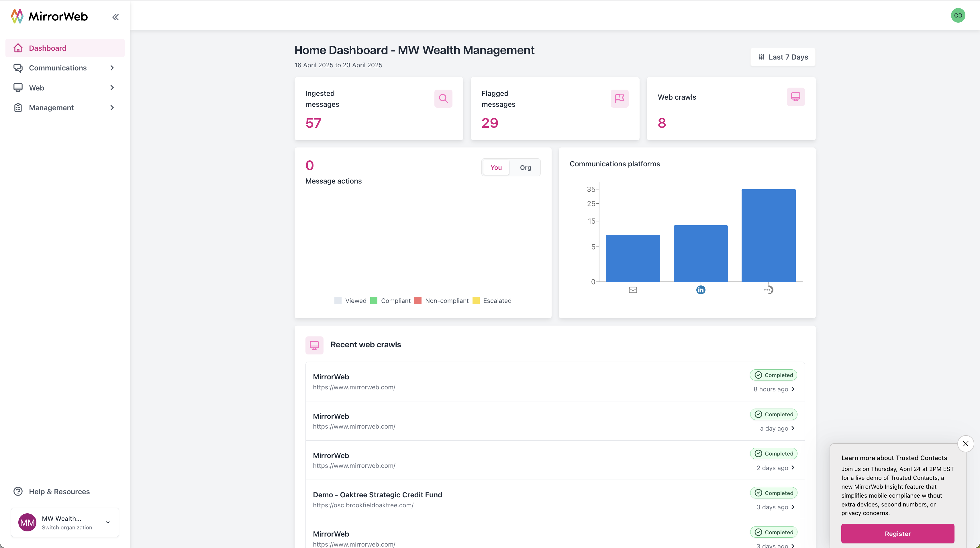
Task: Expand the Web menu chevron
Action: coord(112,88)
